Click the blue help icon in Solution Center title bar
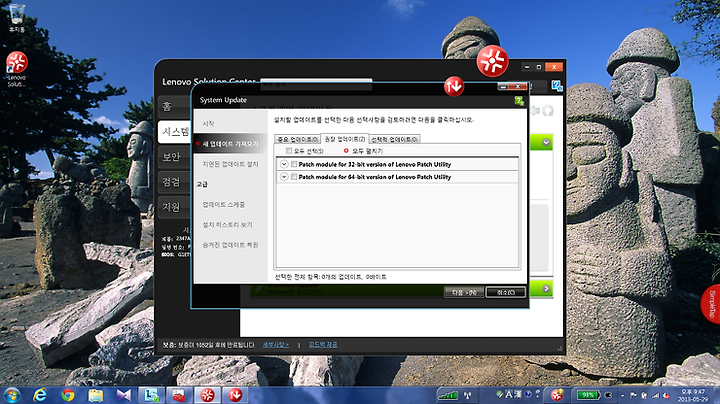 (x=557, y=85)
